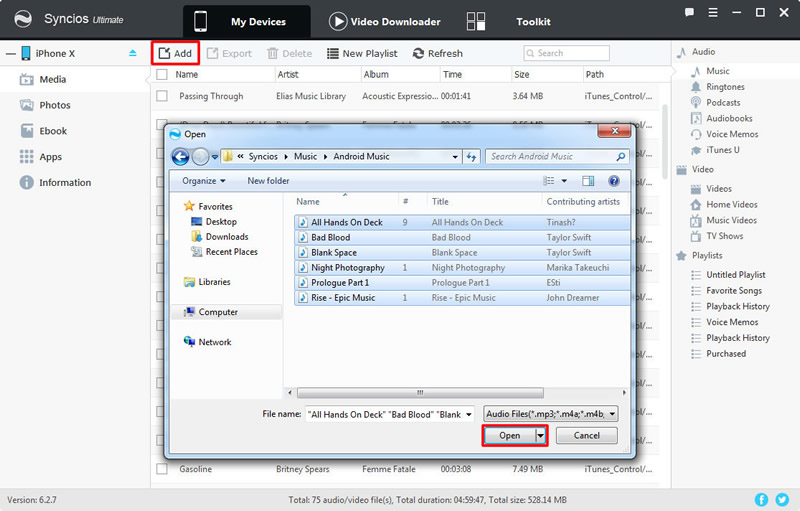Check the Gasoline row checkbox
This screenshot has height=511, width=800.
[x=162, y=469]
